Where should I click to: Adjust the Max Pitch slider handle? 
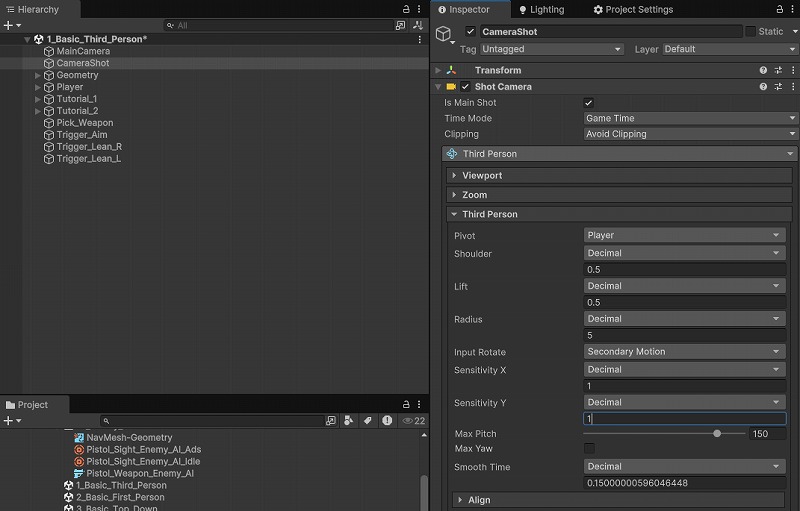pos(717,433)
